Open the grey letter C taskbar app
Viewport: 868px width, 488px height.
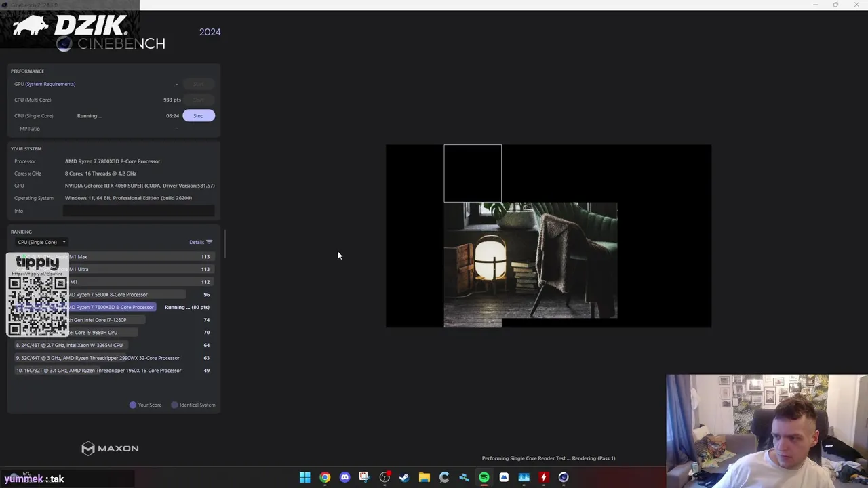[444, 477]
